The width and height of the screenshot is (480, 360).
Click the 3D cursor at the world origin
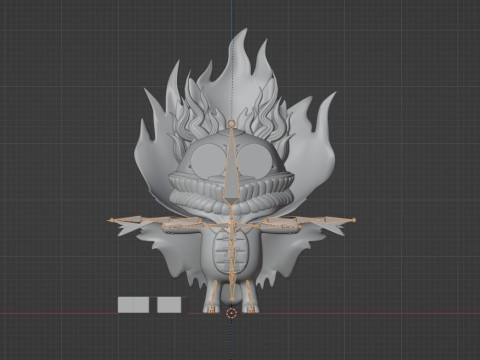click(x=231, y=313)
